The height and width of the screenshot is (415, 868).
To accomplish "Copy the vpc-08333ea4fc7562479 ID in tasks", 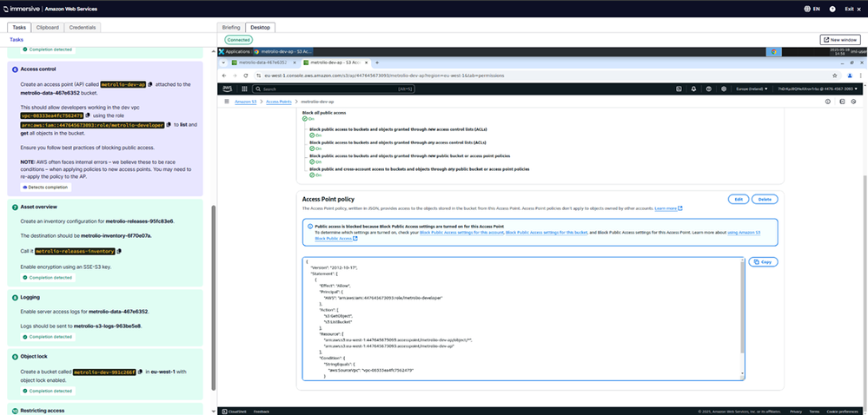I will [88, 115].
